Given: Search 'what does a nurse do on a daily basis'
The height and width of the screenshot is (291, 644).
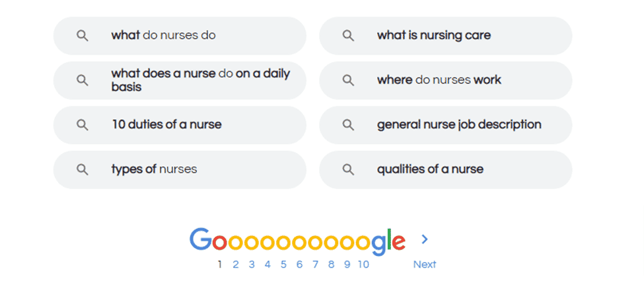Looking at the screenshot, I should point(200,80).
